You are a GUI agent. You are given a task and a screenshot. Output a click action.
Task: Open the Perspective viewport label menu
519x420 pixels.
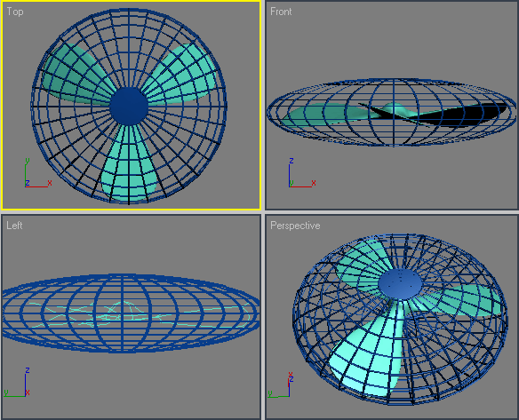coord(295,226)
